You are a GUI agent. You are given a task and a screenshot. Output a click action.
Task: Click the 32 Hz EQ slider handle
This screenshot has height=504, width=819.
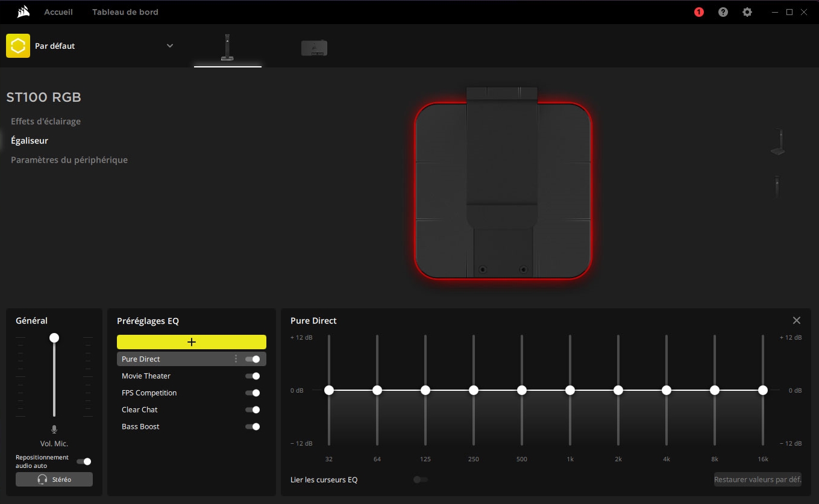329,390
